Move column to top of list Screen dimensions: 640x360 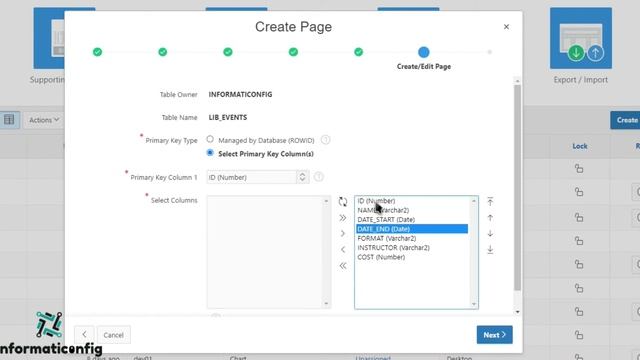point(490,201)
